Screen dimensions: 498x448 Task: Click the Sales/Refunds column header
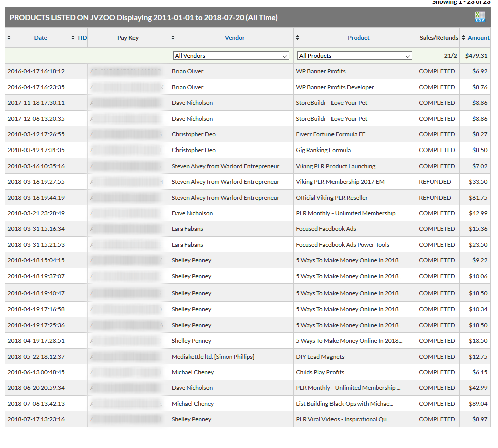[439, 38]
